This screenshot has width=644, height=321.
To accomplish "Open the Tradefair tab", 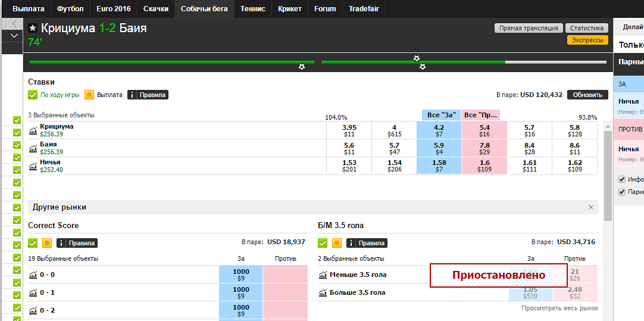I will [364, 8].
